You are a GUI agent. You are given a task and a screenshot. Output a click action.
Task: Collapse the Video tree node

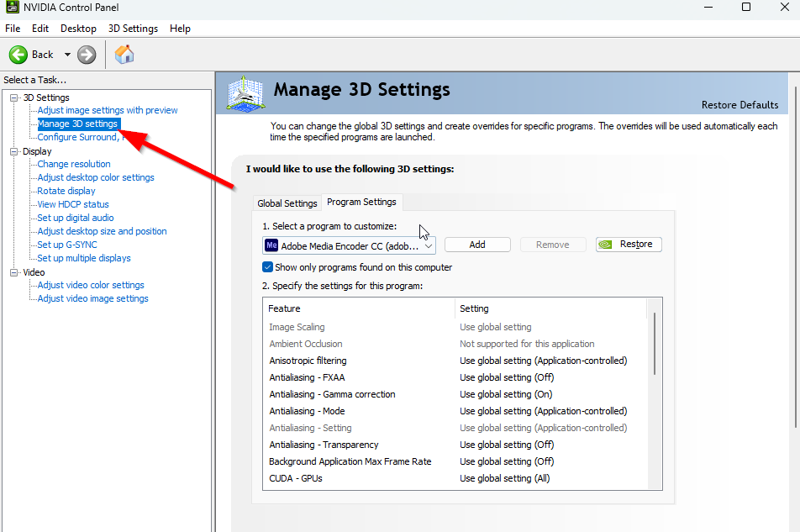(13, 272)
